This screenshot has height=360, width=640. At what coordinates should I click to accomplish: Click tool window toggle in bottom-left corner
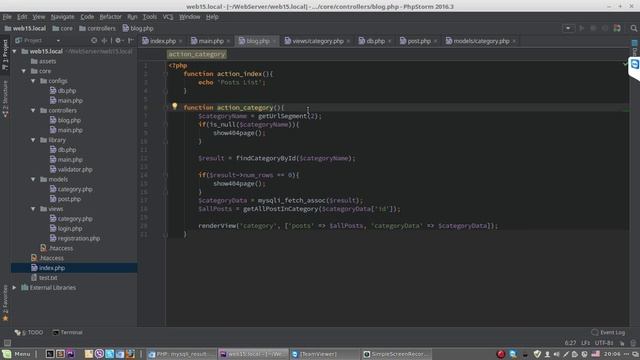point(7,343)
